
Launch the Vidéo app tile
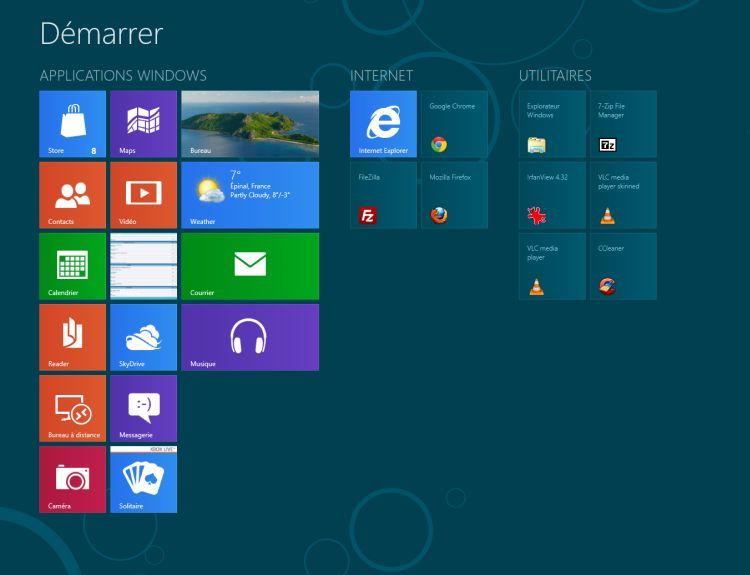tap(143, 195)
